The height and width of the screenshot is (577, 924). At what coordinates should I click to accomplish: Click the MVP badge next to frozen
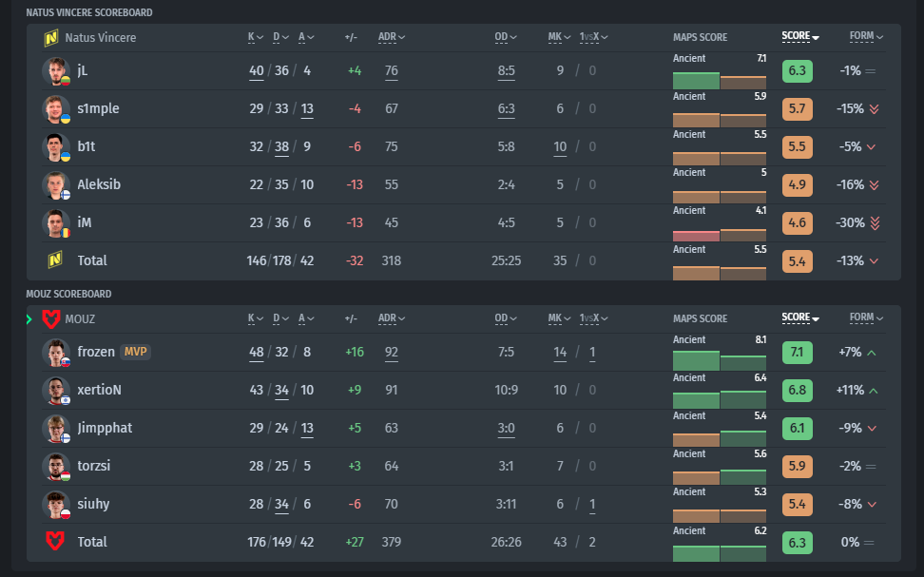coord(136,352)
